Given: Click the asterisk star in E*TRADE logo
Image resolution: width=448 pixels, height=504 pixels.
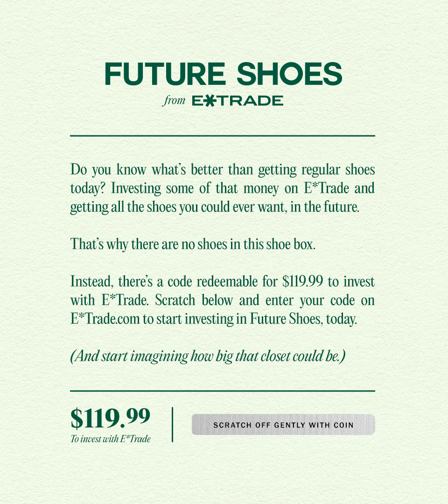Looking at the screenshot, I should [x=210, y=101].
